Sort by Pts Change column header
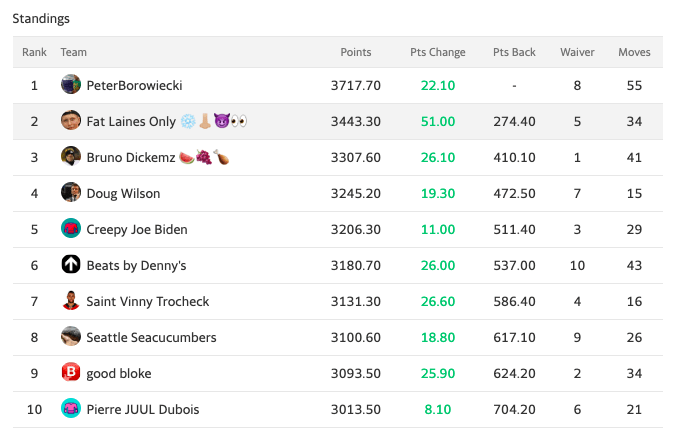675x436 pixels. coord(437,52)
